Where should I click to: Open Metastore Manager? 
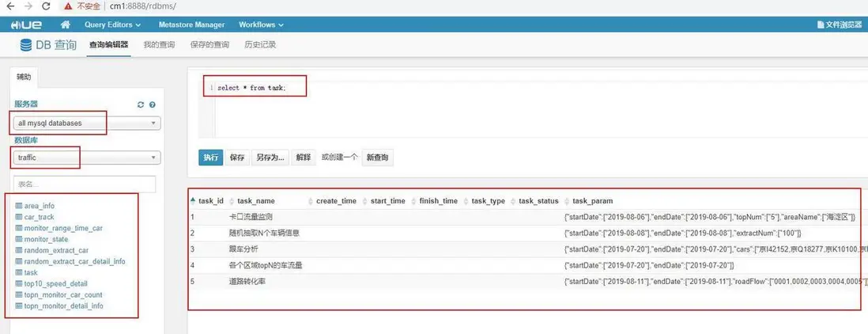coord(191,25)
